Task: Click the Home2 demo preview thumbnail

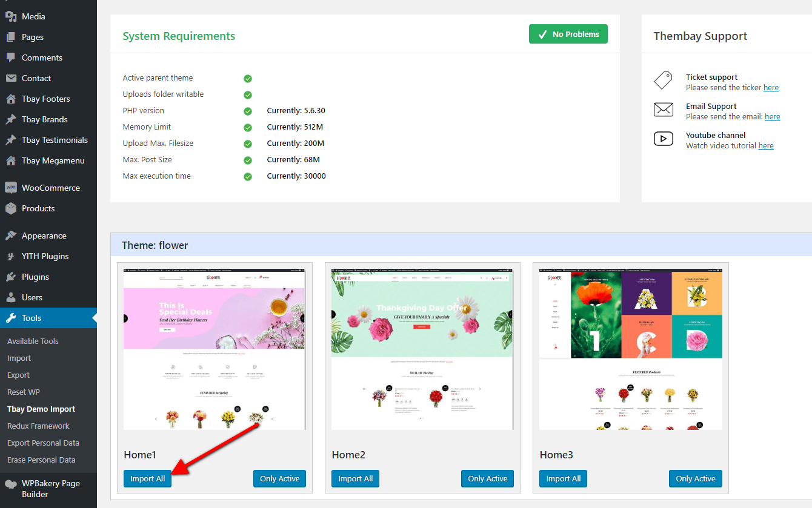Action: tap(422, 350)
